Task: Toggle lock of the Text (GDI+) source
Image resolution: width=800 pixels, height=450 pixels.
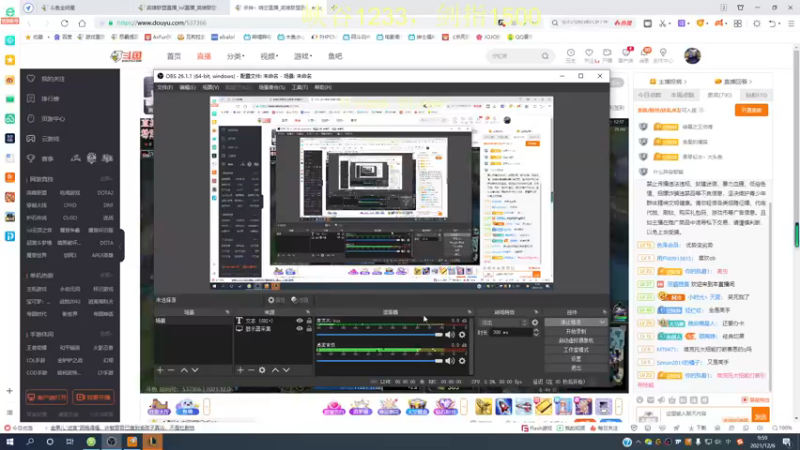Action: coord(309,321)
